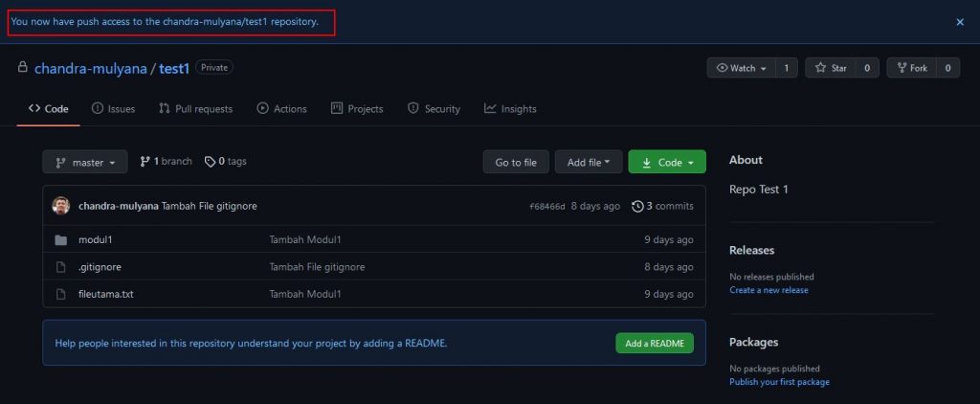Click the modul1 folder icon
Viewport: 980px width, 404px height.
point(61,239)
